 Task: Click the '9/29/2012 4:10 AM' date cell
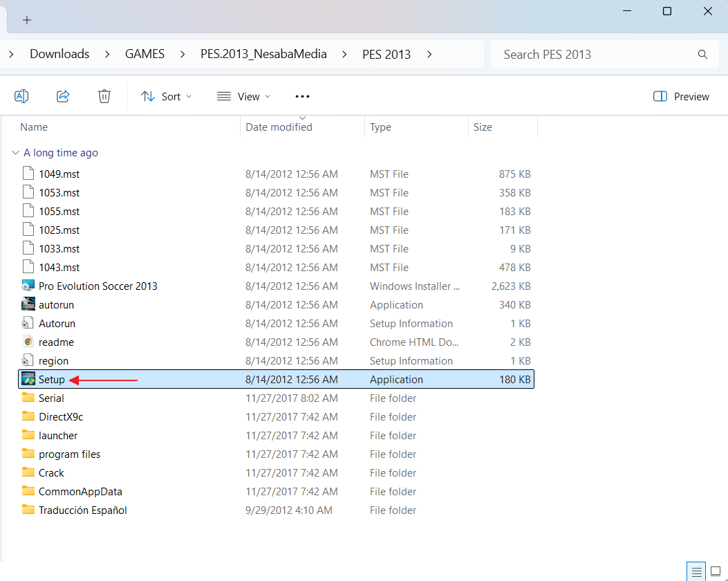(x=289, y=510)
